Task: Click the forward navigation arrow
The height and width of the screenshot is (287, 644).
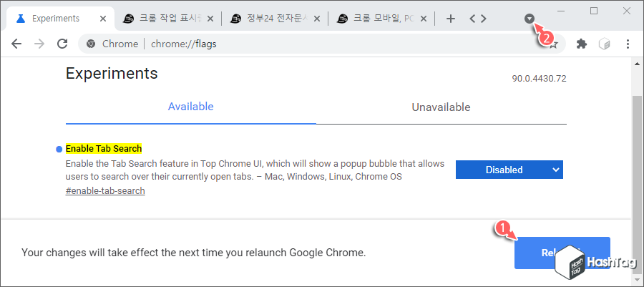Action: pos(39,44)
